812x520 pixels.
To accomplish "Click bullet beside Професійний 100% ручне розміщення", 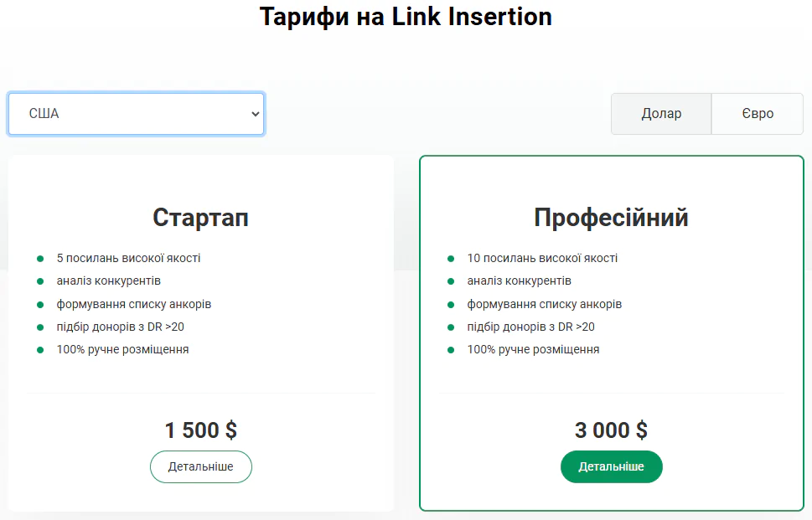I will pos(451,350).
